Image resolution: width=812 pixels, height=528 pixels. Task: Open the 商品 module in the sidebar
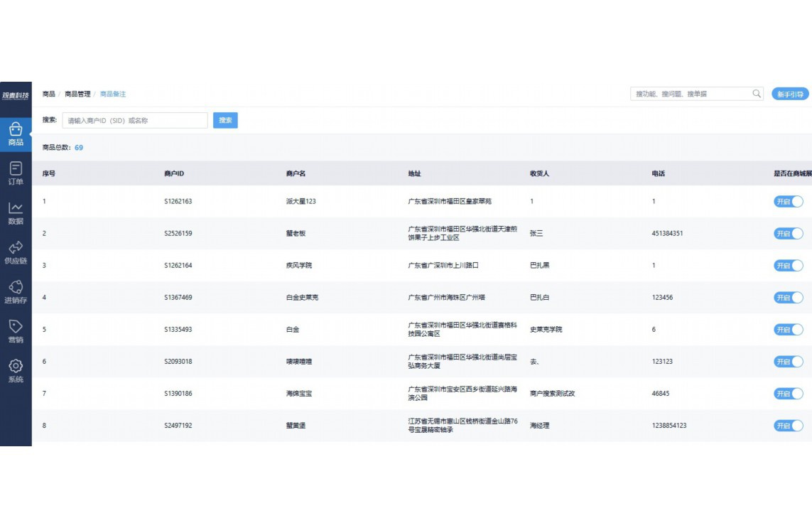coord(16,136)
